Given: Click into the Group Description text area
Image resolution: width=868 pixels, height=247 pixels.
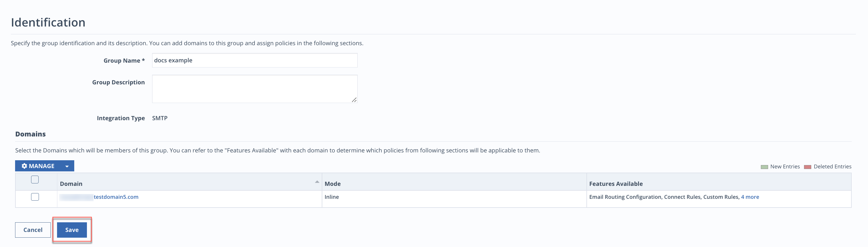Looking at the screenshot, I should tap(254, 89).
